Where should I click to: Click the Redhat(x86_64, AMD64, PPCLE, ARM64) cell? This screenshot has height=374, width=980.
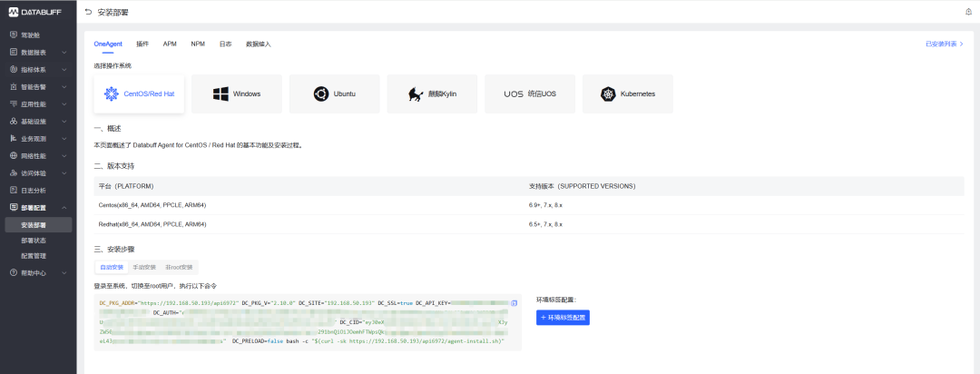coord(152,224)
